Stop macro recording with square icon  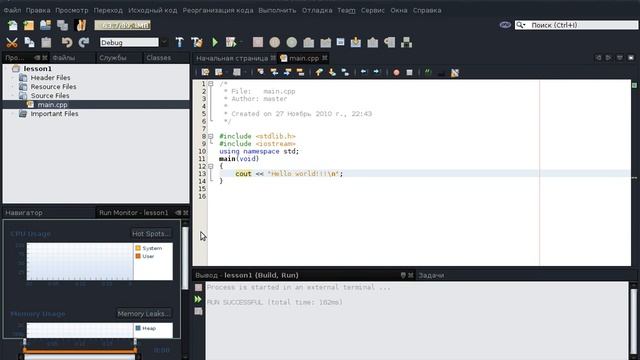point(409,73)
